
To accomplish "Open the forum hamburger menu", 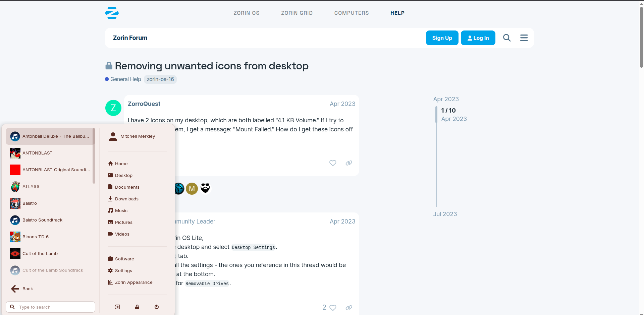I will coord(524,38).
